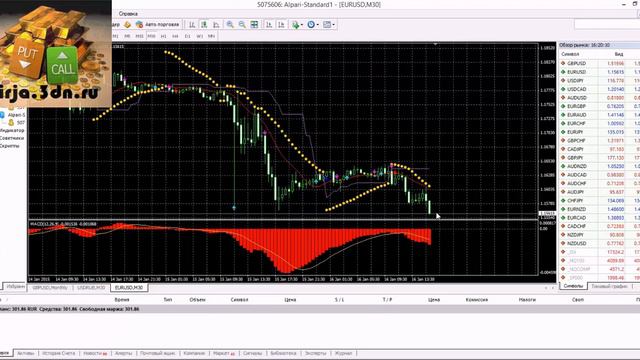Toggle chart auto scroll icon
Screen dimensions: 640x360
(269, 24)
